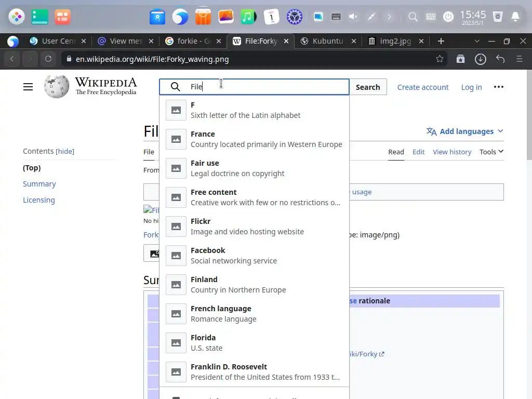
Task: Open the browser downloads icon
Action: pyautogui.click(x=480, y=59)
